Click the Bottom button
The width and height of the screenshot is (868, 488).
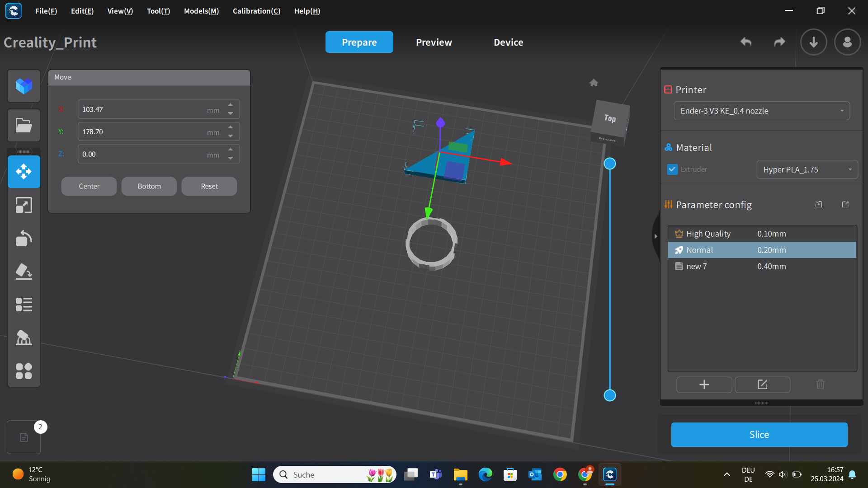point(149,186)
